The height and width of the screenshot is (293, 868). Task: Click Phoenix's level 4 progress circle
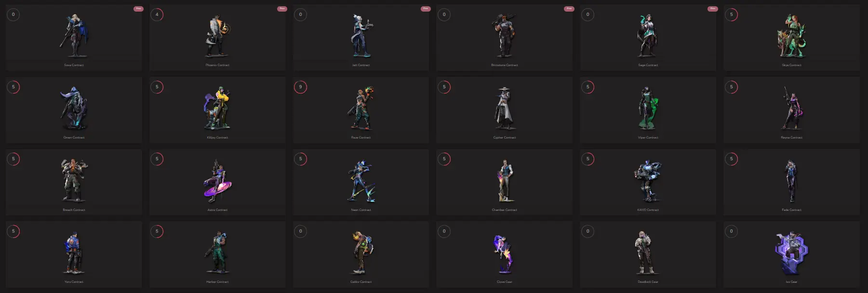pyautogui.click(x=157, y=14)
